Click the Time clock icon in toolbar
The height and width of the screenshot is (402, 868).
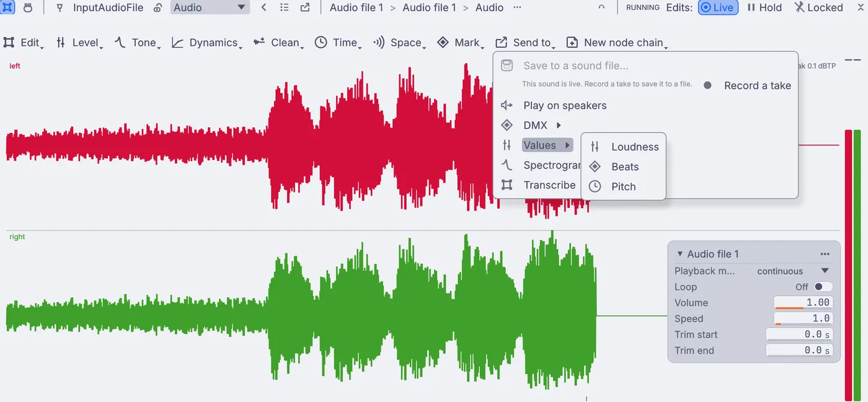[x=321, y=42]
